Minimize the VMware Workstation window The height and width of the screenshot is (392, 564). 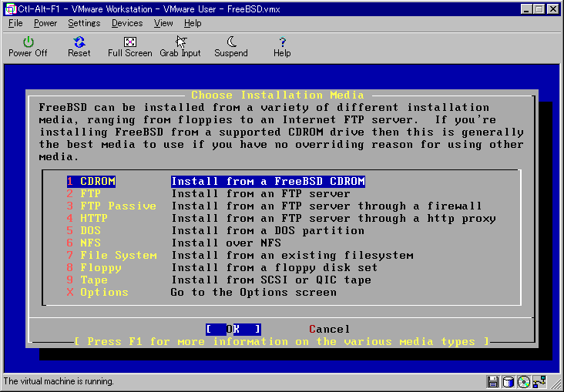[x=526, y=9]
